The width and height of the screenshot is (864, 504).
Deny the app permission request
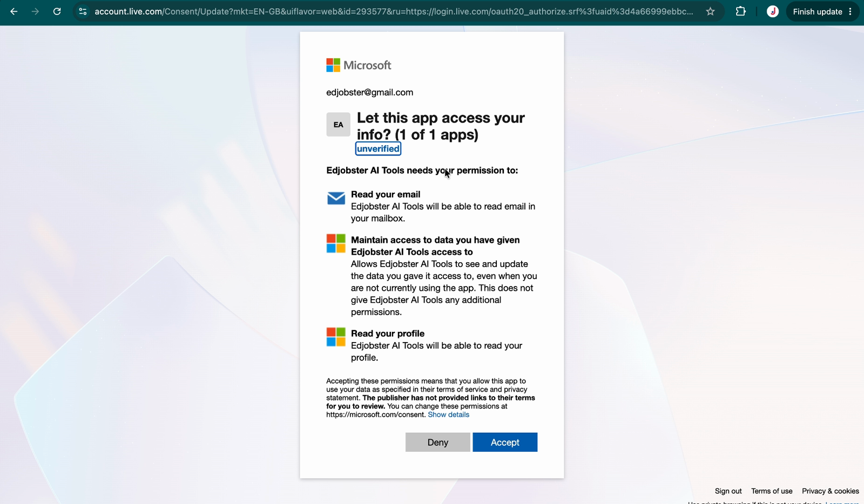click(x=438, y=442)
